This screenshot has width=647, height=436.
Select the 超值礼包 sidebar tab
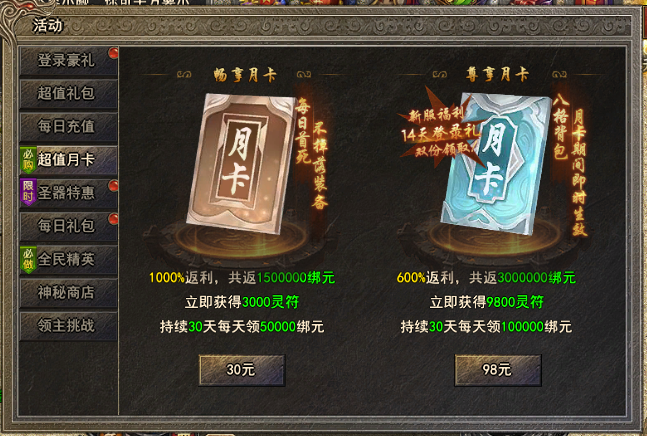(68, 94)
